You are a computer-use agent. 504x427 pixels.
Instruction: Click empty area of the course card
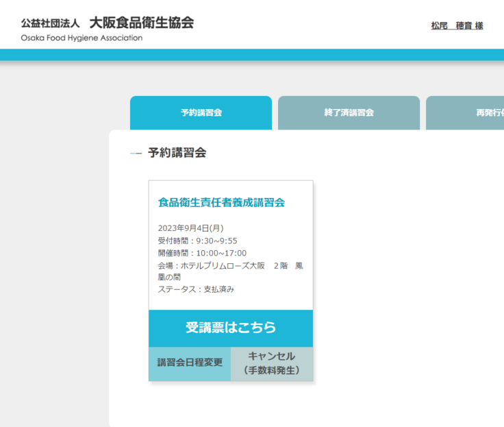[274, 298]
